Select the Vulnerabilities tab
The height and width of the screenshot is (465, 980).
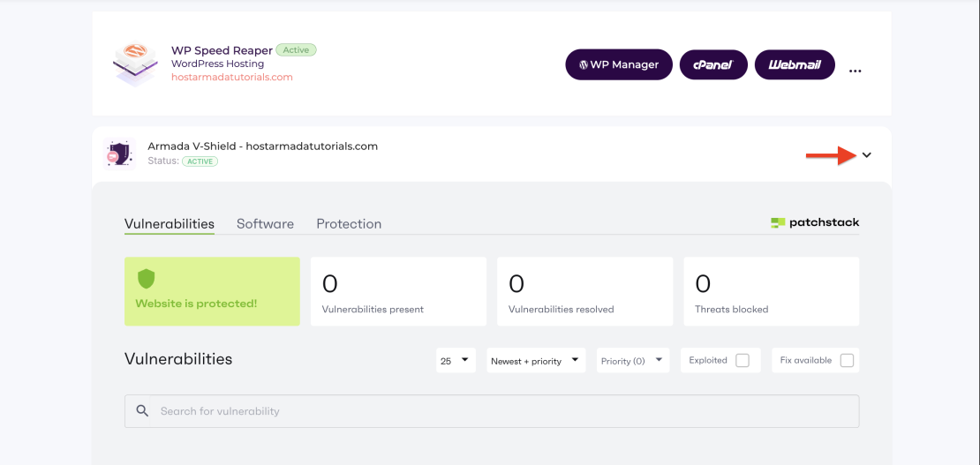pyautogui.click(x=170, y=224)
